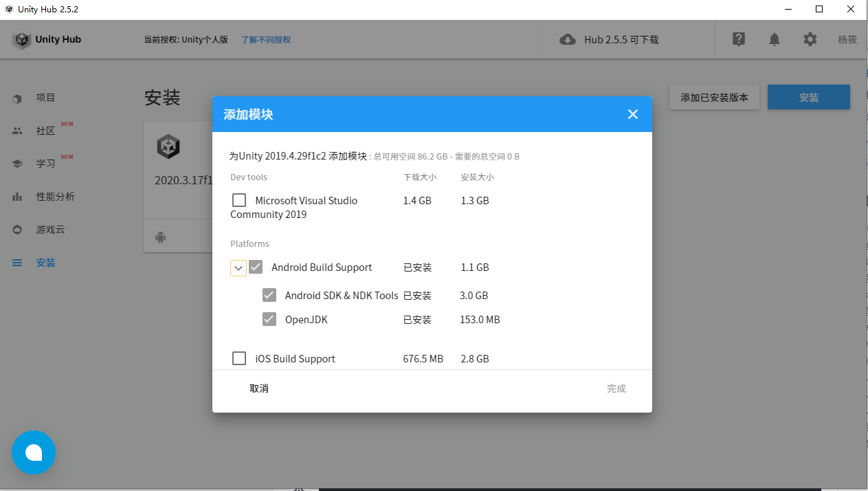Toggle Android SDK & NDK Tools checkbox

269,295
